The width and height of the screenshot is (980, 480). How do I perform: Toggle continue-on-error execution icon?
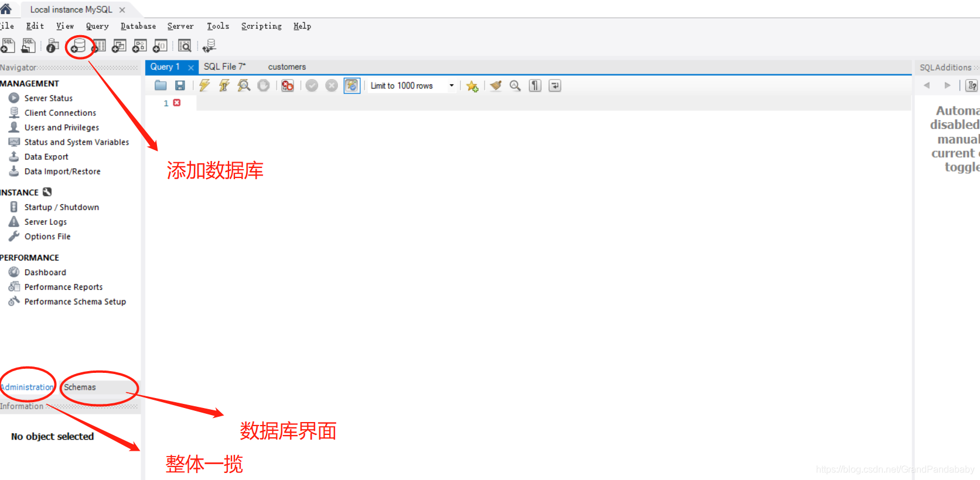tap(288, 85)
